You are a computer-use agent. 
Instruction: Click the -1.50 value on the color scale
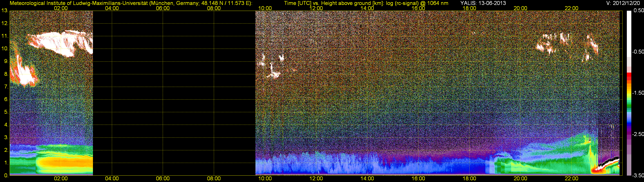(x=638, y=93)
